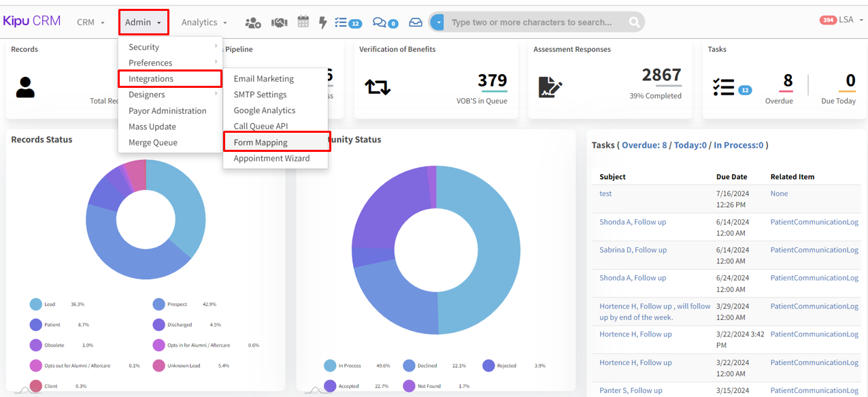Click the In Process legend color swatch

point(331,366)
